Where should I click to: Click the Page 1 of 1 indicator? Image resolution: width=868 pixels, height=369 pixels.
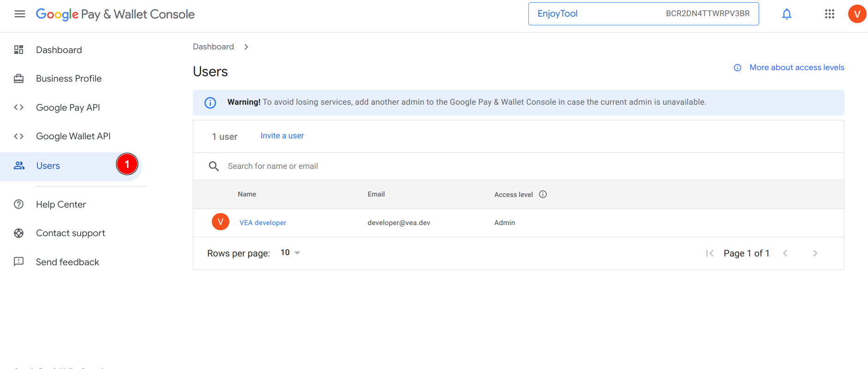click(x=747, y=253)
